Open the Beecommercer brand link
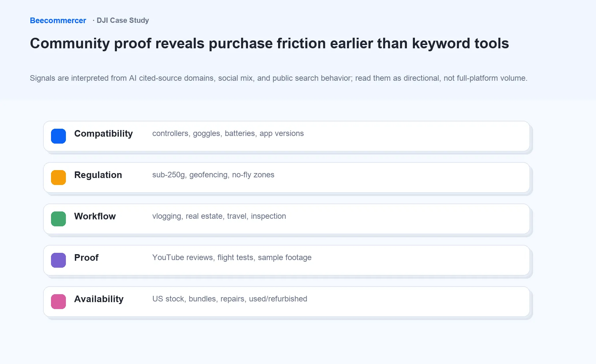This screenshot has height=364, width=596. point(58,21)
